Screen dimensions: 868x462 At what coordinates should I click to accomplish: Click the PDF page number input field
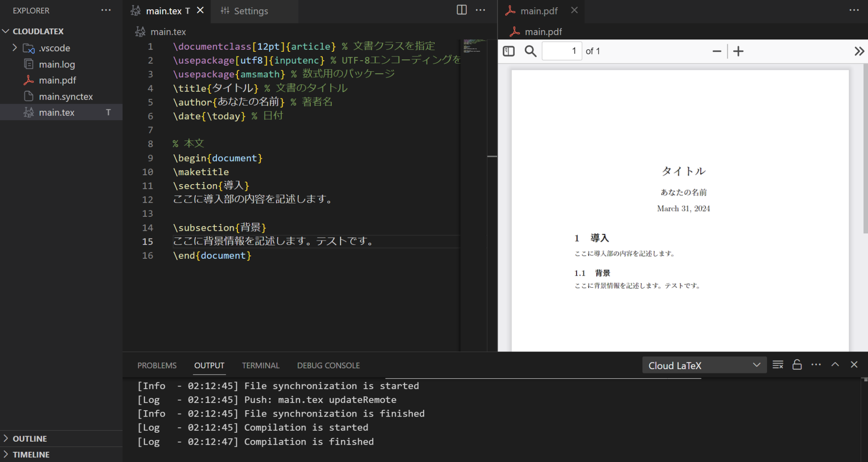[x=561, y=51]
